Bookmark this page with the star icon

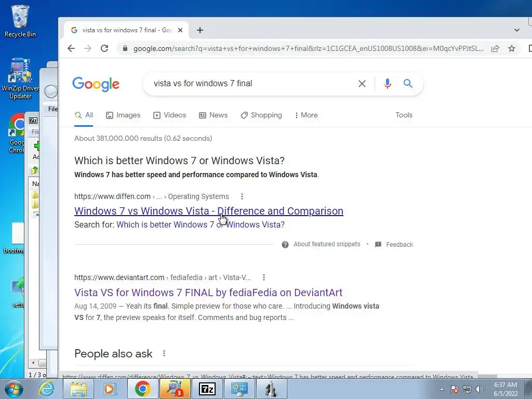tap(512, 48)
